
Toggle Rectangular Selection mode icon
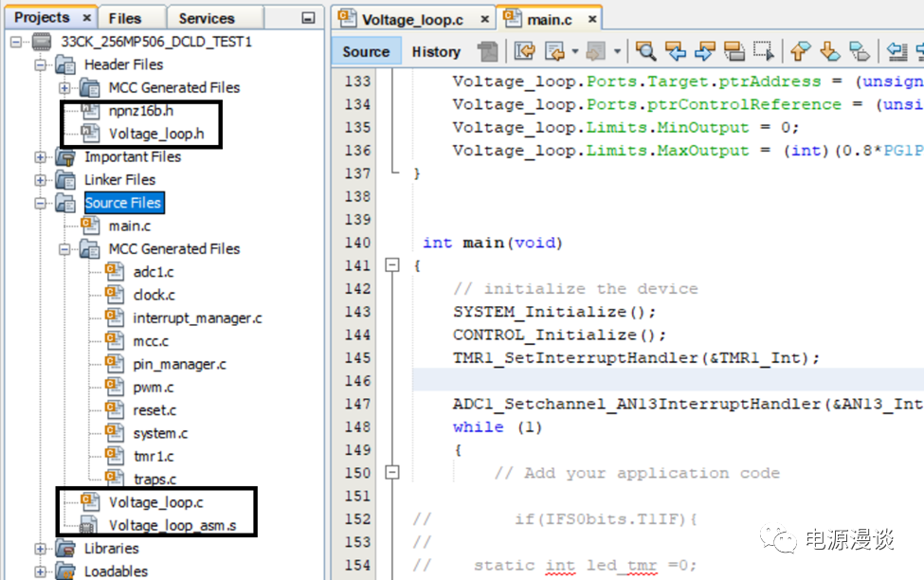point(763,51)
